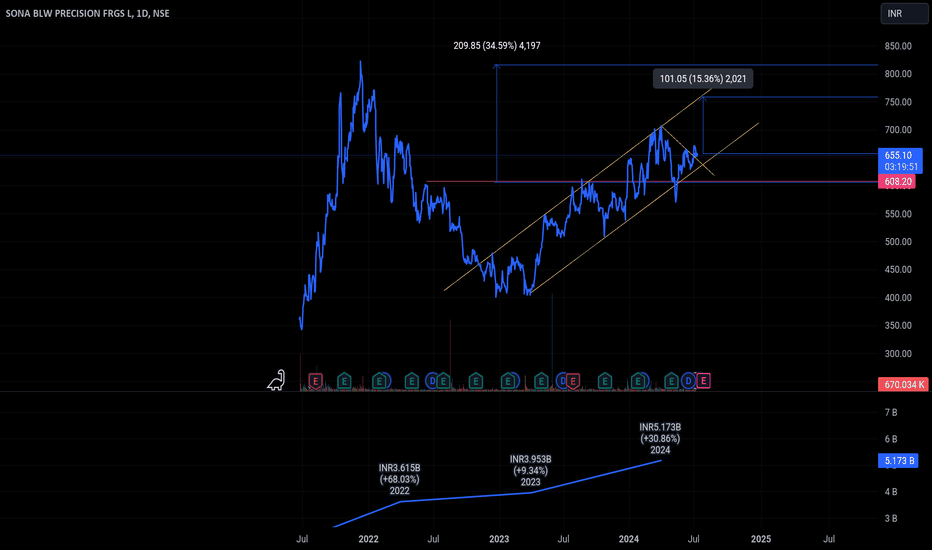Open the green earnings marker for May 2023
This screenshot has height=550, width=932.
(x=541, y=381)
